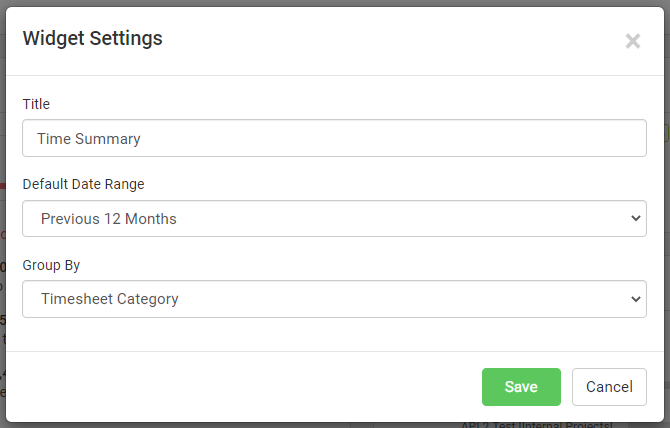Dismiss the dialog using Cancel
The height and width of the screenshot is (428, 670).
coord(609,387)
